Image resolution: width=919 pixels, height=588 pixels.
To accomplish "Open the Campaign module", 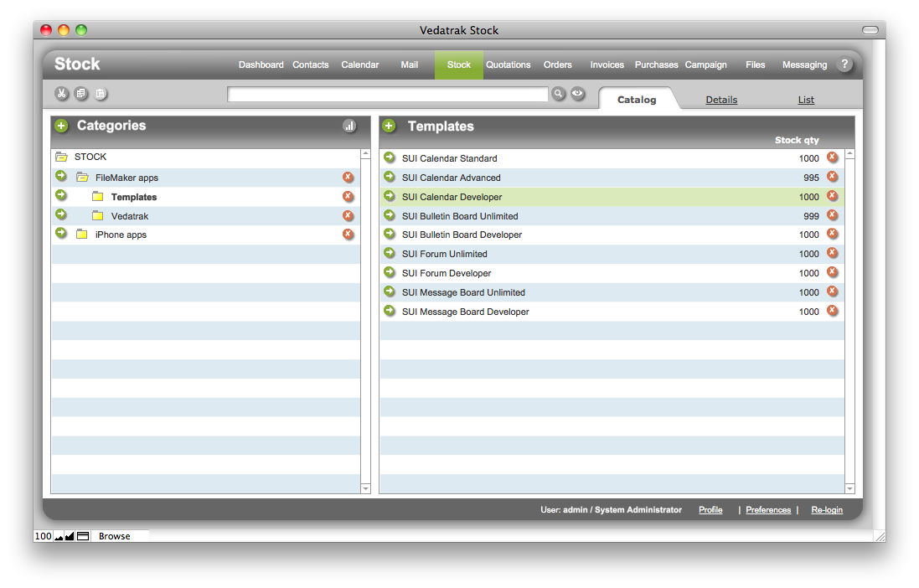I will [705, 64].
